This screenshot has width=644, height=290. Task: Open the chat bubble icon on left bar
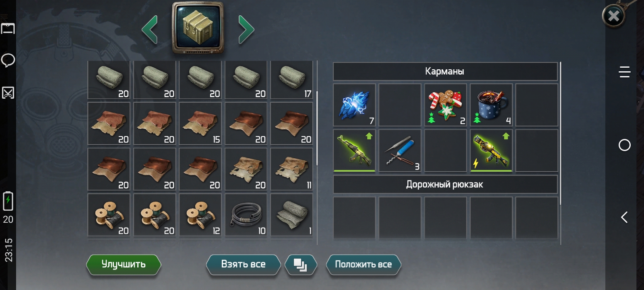[8, 60]
